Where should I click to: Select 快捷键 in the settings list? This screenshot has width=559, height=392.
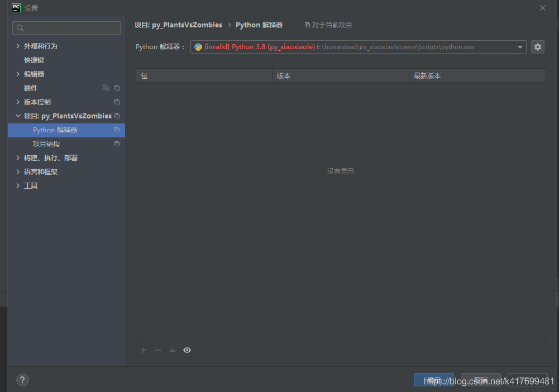[34, 60]
